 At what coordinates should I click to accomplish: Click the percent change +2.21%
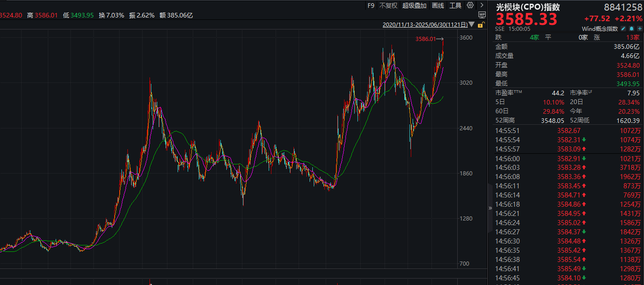[628, 19]
